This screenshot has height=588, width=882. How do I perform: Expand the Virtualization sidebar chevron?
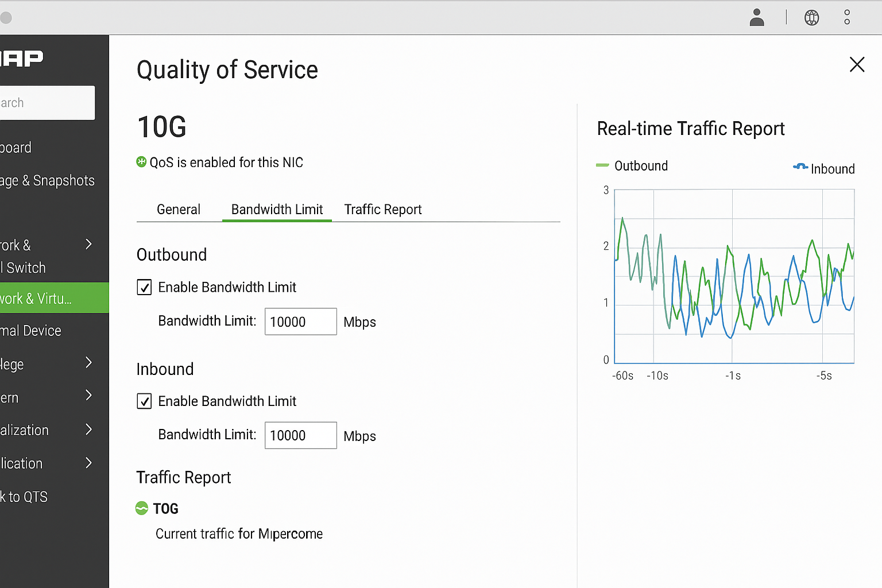pos(88,429)
